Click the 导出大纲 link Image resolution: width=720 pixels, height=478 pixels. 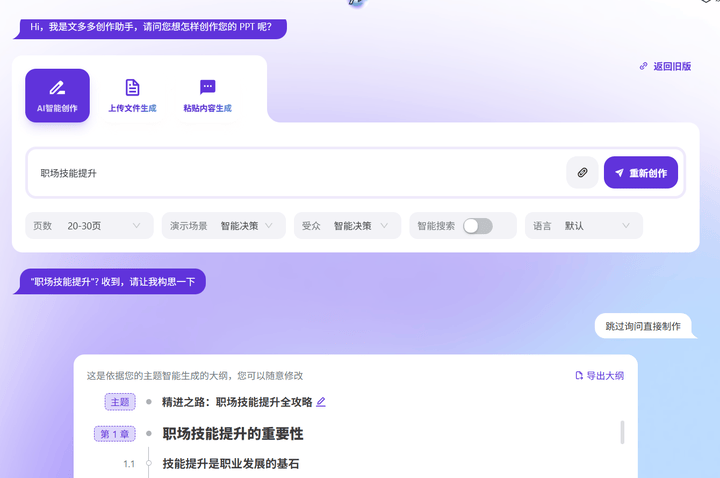(x=604, y=376)
